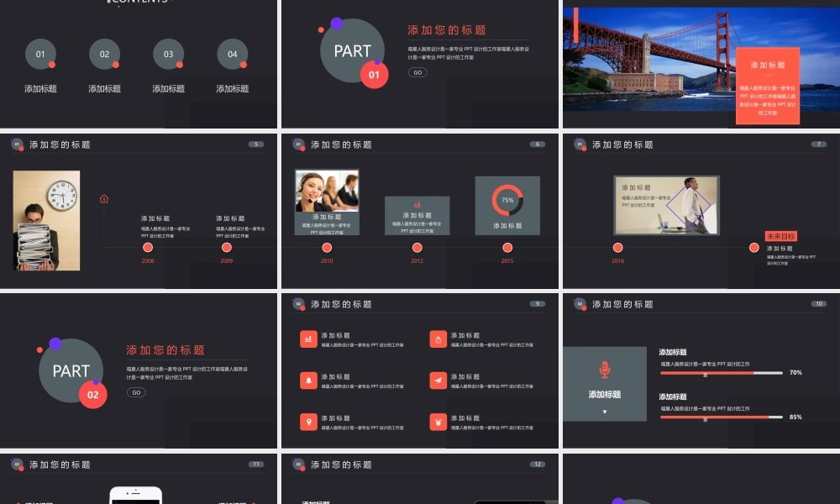Click the 75% donut chart

(507, 200)
